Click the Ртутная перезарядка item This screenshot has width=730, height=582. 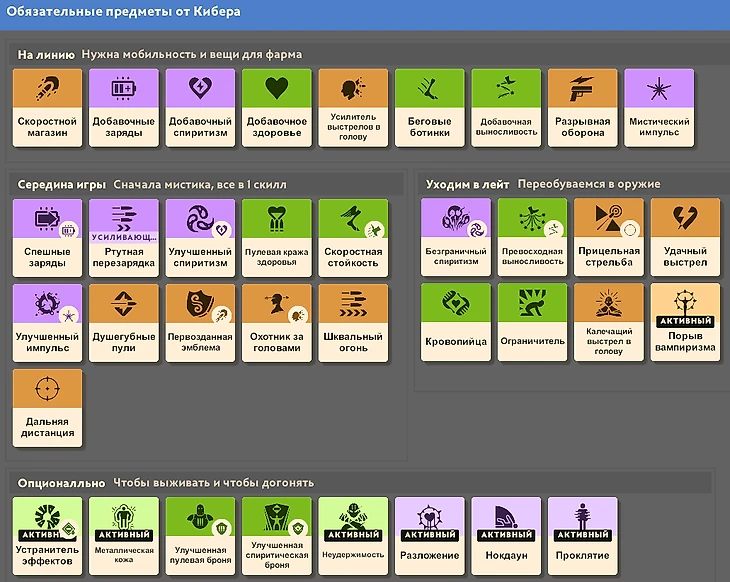pos(123,238)
